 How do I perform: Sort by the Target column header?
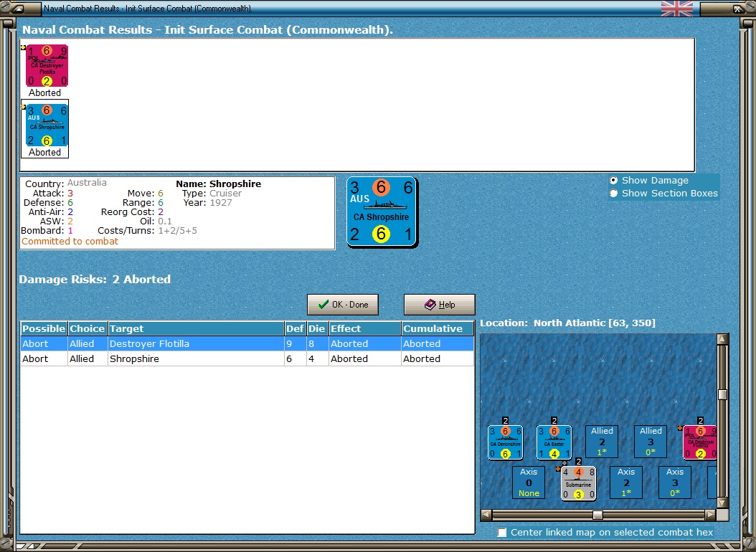[x=196, y=328]
